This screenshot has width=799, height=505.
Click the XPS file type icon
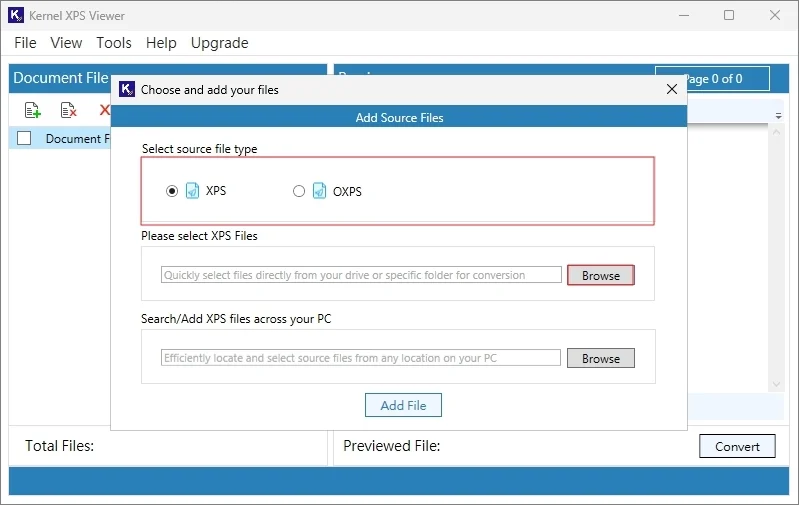tap(192, 191)
